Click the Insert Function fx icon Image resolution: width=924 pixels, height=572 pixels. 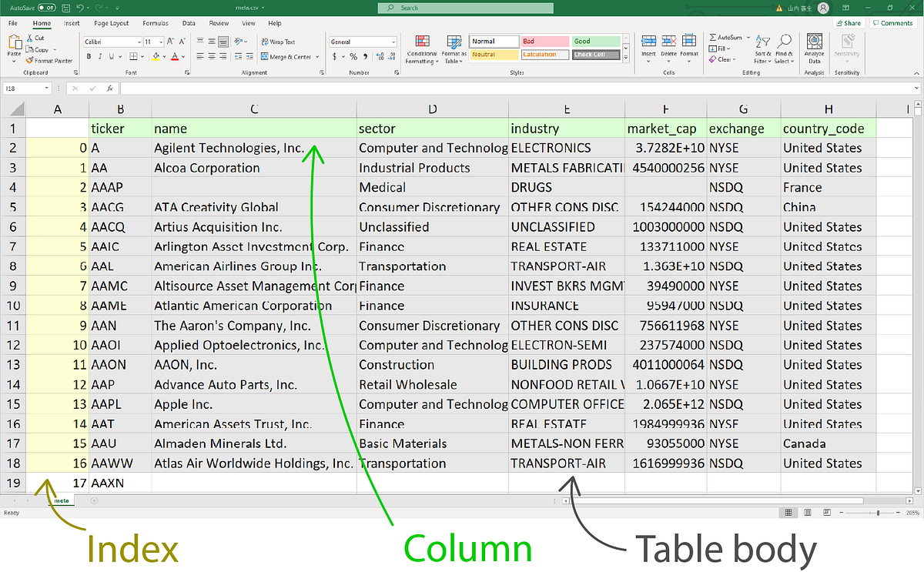tap(110, 89)
